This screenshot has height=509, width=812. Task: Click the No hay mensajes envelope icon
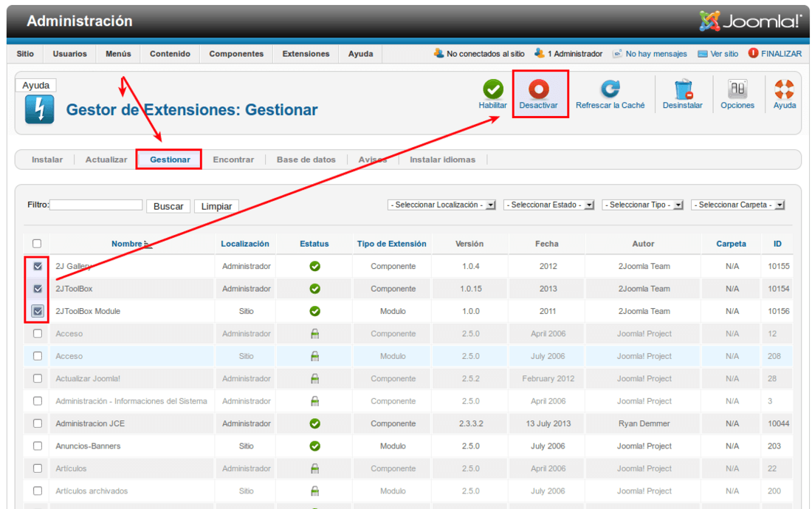pos(617,54)
